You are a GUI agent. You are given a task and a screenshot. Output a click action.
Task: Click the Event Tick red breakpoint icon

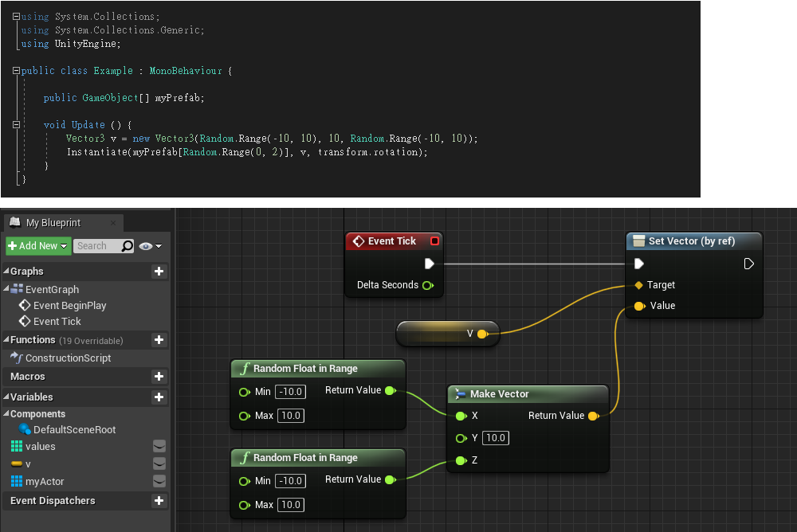click(x=434, y=241)
